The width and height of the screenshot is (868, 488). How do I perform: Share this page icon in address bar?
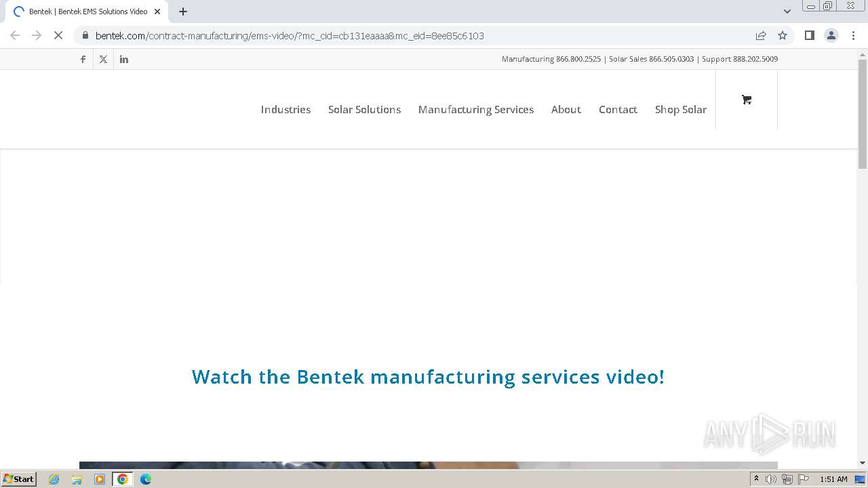point(761,35)
